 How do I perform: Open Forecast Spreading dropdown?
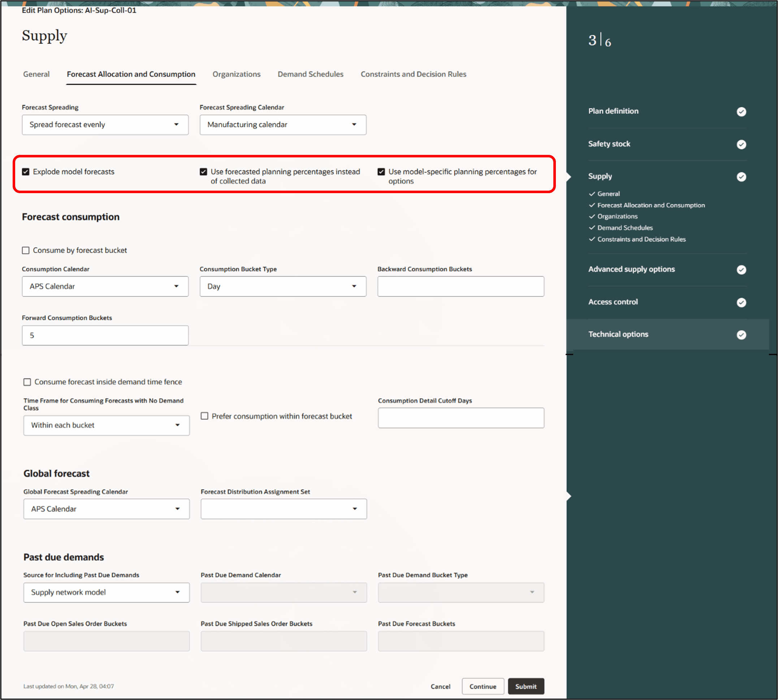click(x=105, y=125)
